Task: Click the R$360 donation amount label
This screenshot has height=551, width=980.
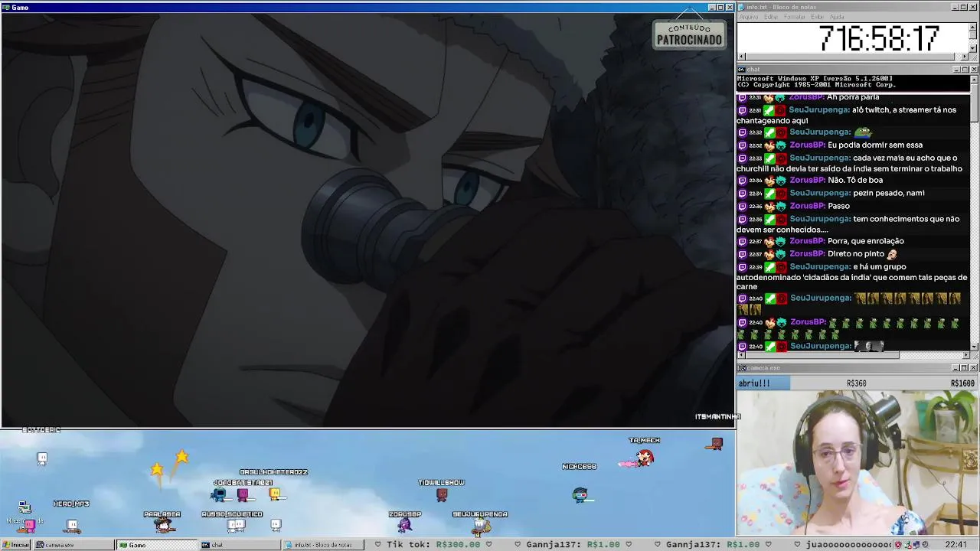Action: tap(856, 383)
